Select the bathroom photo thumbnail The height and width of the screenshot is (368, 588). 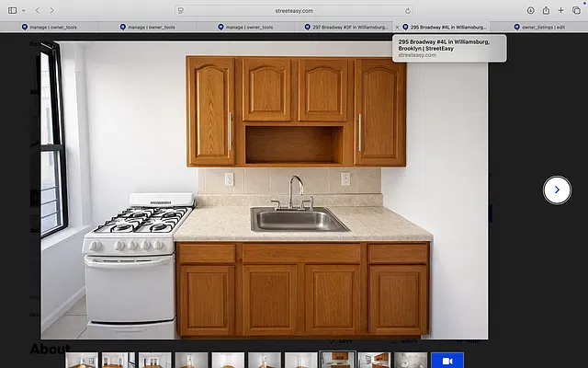[411, 361]
